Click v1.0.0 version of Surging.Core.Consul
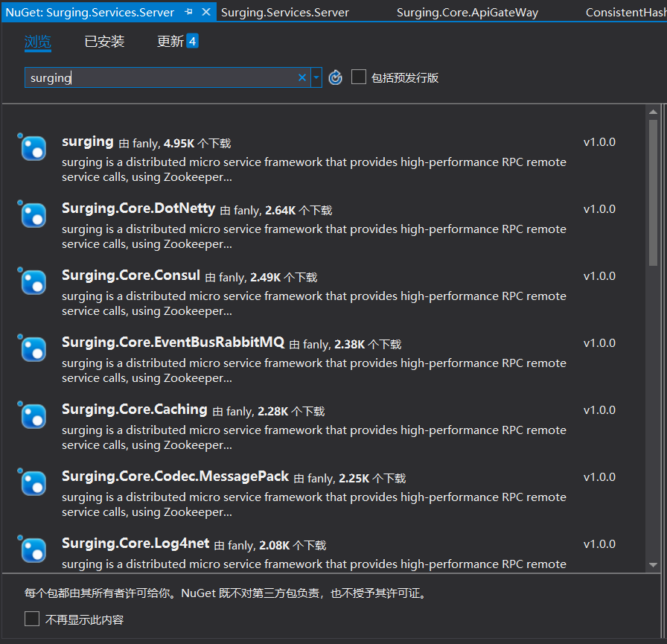This screenshot has height=644, width=667. click(x=599, y=276)
